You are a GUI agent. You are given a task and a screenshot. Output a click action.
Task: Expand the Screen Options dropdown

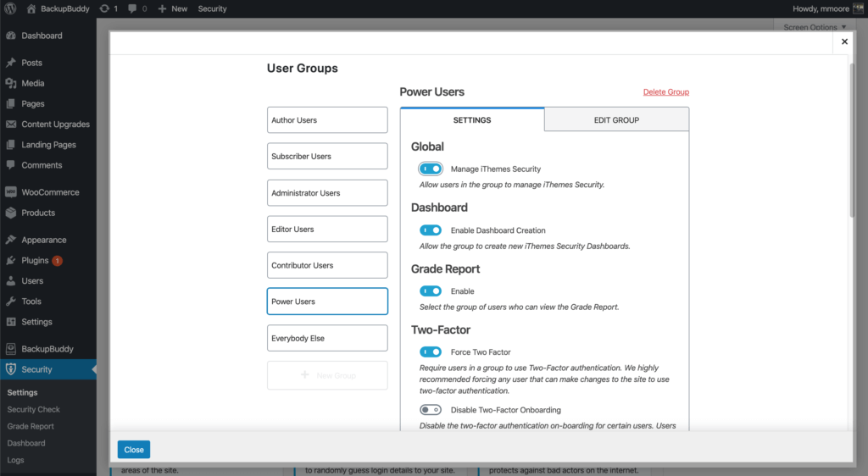pyautogui.click(x=815, y=26)
